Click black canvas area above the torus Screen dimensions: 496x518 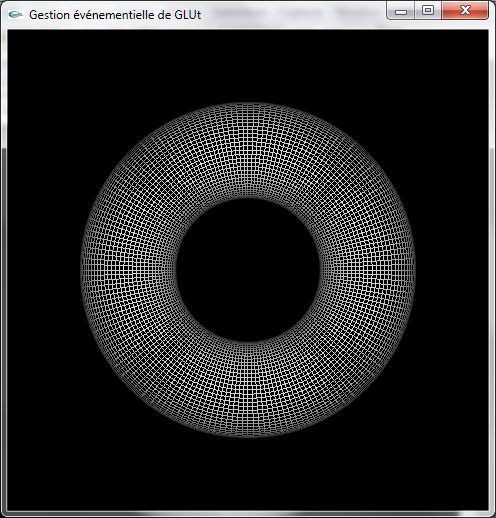(x=248, y=66)
